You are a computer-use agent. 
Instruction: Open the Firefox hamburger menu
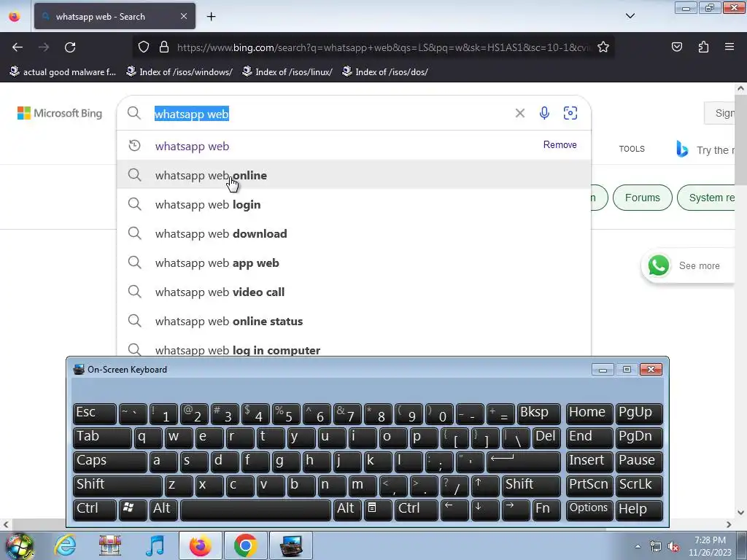point(729,47)
